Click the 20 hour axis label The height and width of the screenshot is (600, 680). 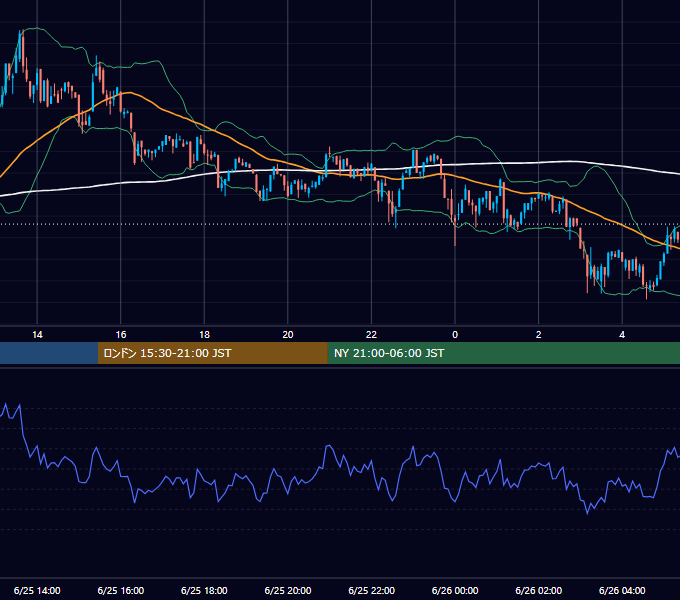coord(288,335)
